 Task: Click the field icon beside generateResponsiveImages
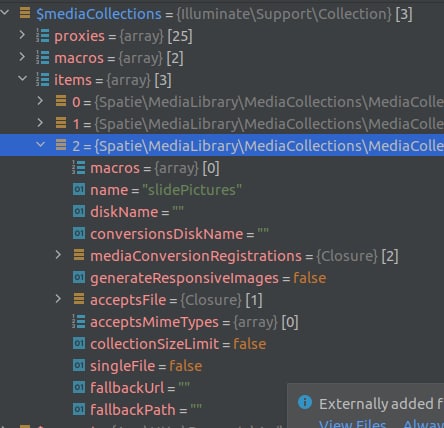(x=79, y=277)
